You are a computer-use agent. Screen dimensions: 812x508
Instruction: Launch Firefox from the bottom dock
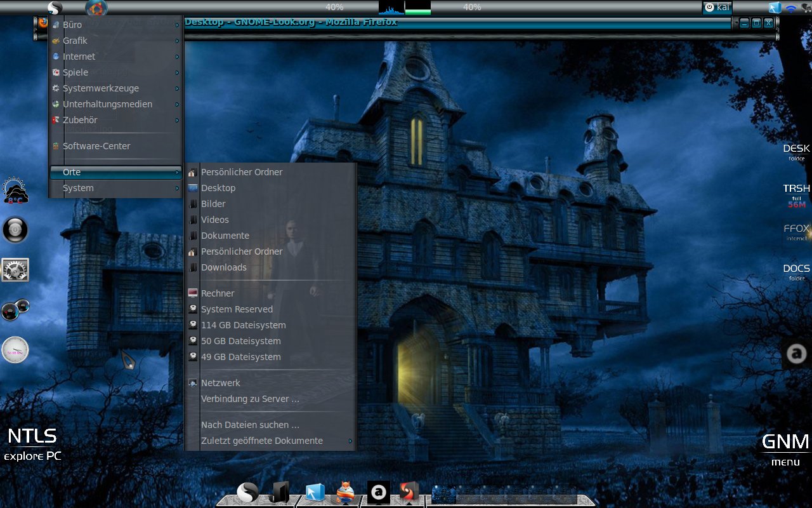(x=345, y=493)
